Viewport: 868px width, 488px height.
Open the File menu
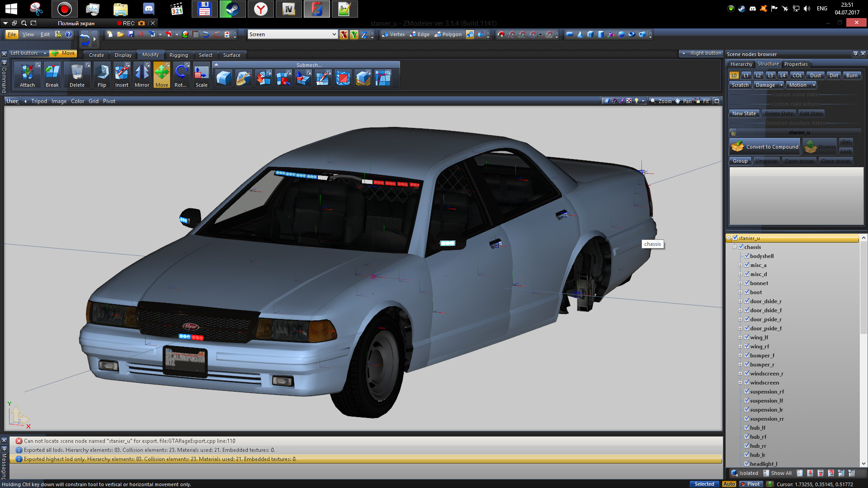pos(12,34)
